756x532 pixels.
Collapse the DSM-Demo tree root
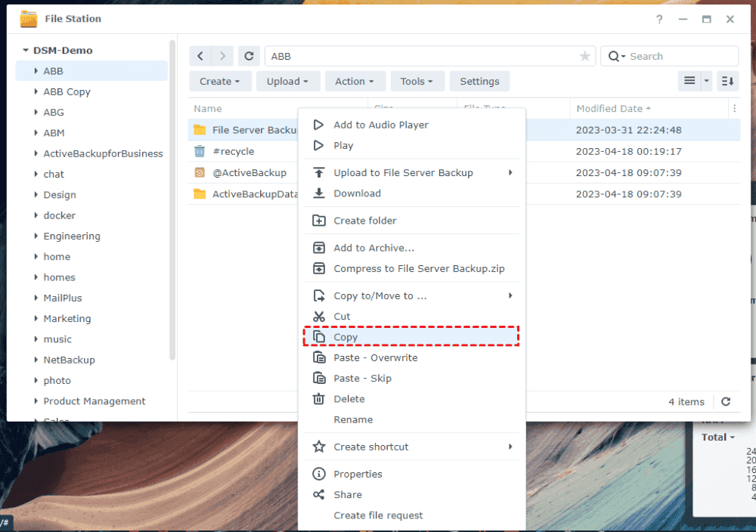(x=26, y=50)
